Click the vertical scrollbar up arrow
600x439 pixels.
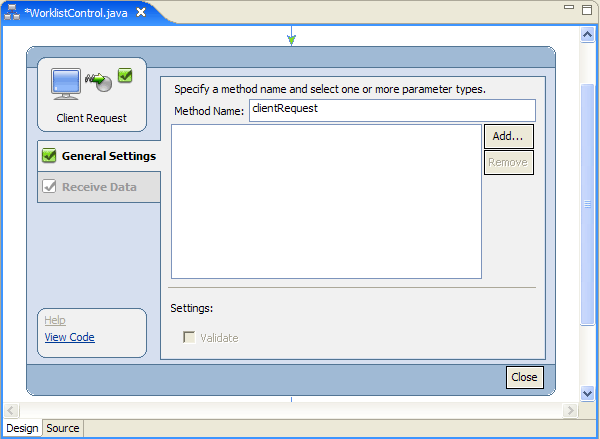point(587,35)
